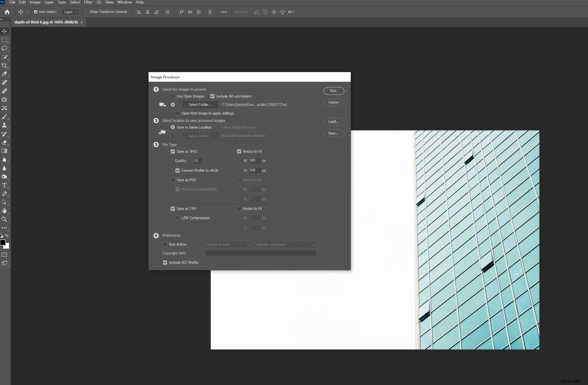Open the Vignette selection action dropdown
588x385 pixels.
coord(285,244)
